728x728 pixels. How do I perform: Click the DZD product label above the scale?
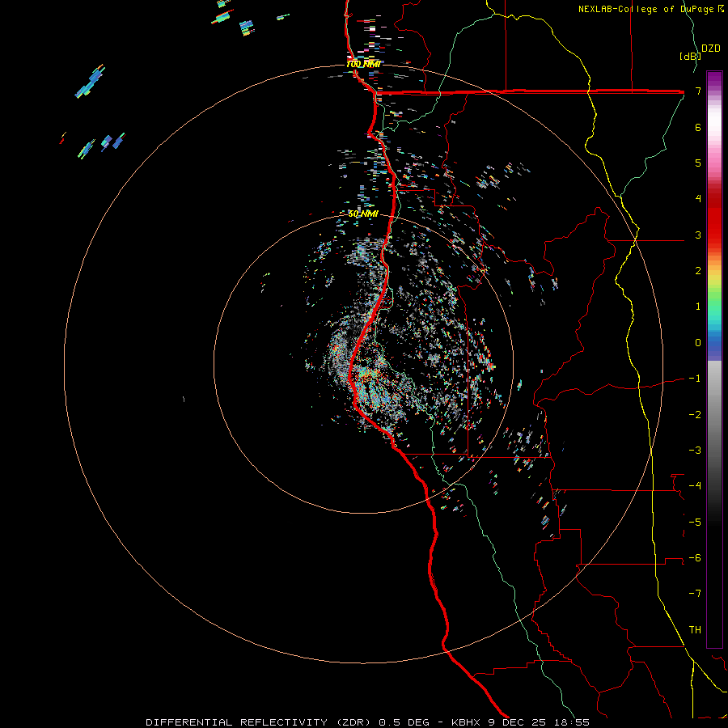point(710,49)
